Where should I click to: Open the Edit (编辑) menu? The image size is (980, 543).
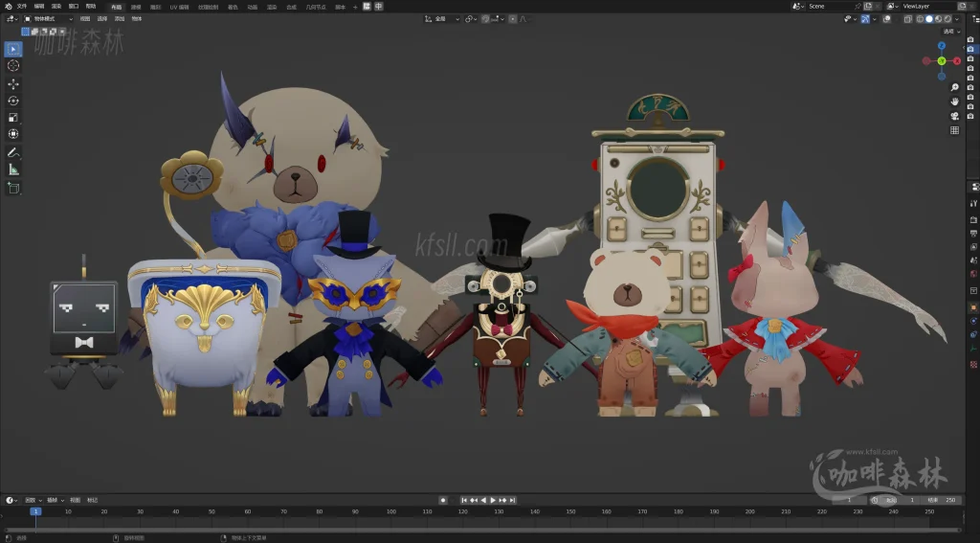click(38, 7)
